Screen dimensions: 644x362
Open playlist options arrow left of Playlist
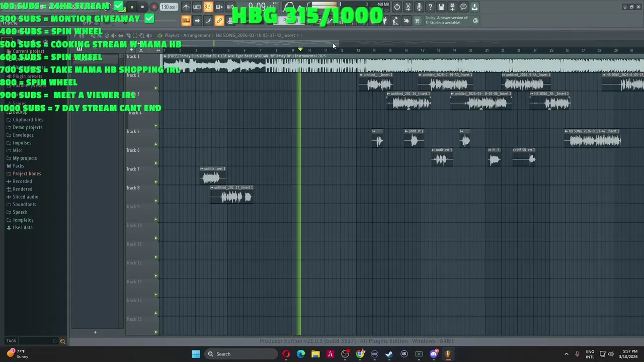[x=159, y=35]
